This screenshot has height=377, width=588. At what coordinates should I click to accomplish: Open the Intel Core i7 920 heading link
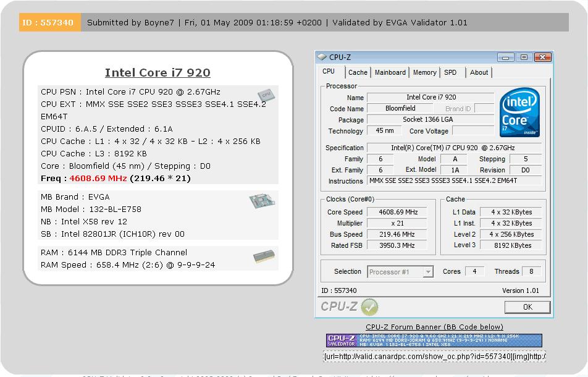coord(157,72)
